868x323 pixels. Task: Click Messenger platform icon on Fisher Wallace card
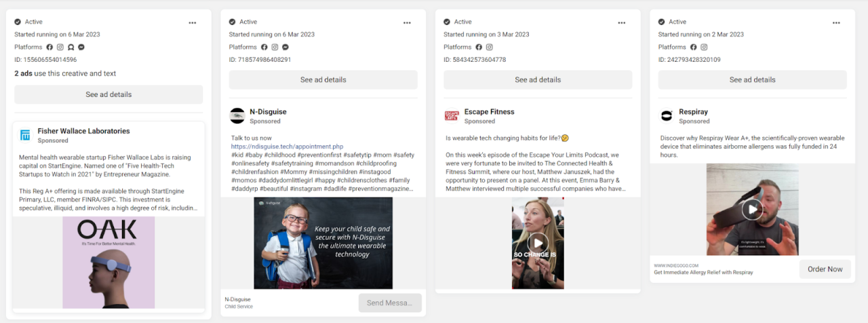pyautogui.click(x=81, y=47)
